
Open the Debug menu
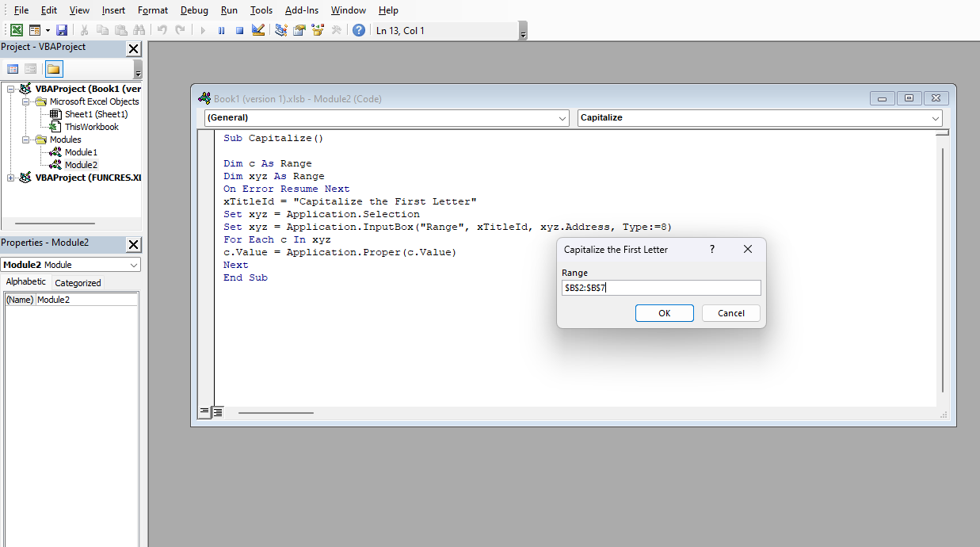[194, 10]
